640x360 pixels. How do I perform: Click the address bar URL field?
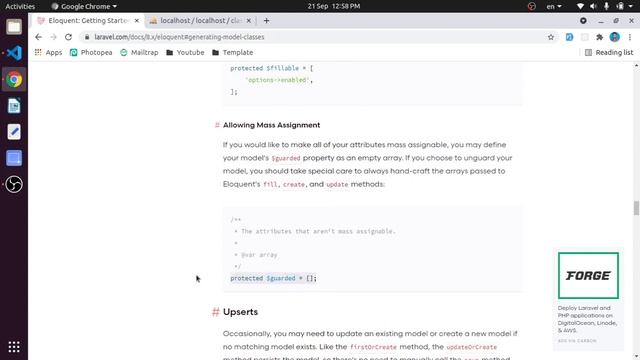318,37
